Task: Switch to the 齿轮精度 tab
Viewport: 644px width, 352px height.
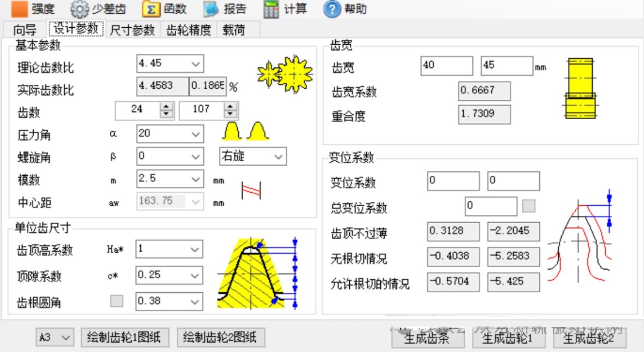Action: point(189,30)
